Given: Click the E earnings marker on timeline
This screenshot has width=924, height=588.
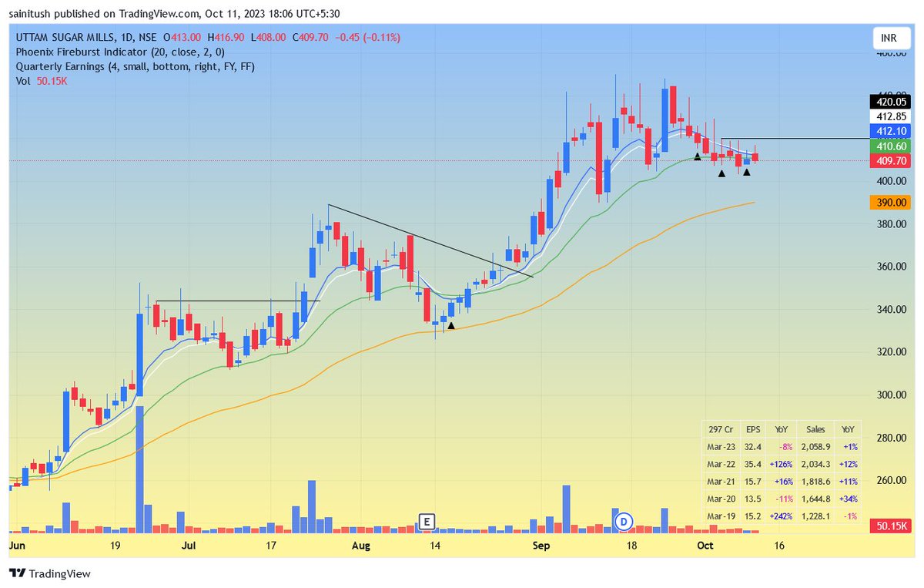Looking at the screenshot, I should (426, 522).
